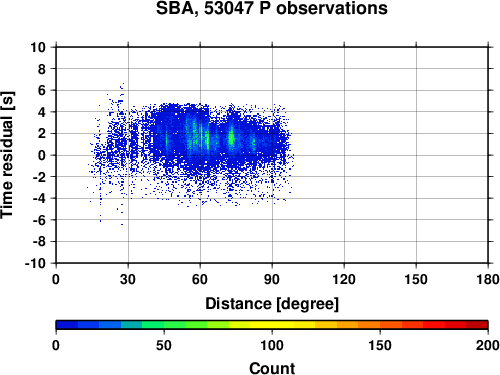Viewport: 500px width, 375px height.
Task: Click the x-axis tick label '90'
Action: [x=272, y=279]
